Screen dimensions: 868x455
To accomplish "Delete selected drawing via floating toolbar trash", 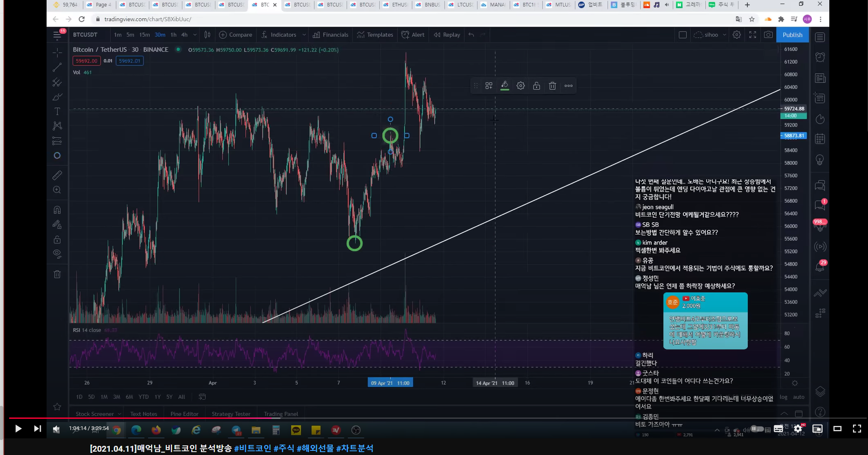I will (552, 86).
